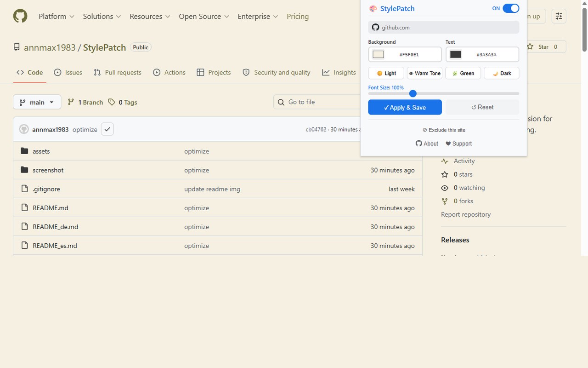Open the StylePatch About link
This screenshot has width=588, height=368.
click(x=427, y=144)
